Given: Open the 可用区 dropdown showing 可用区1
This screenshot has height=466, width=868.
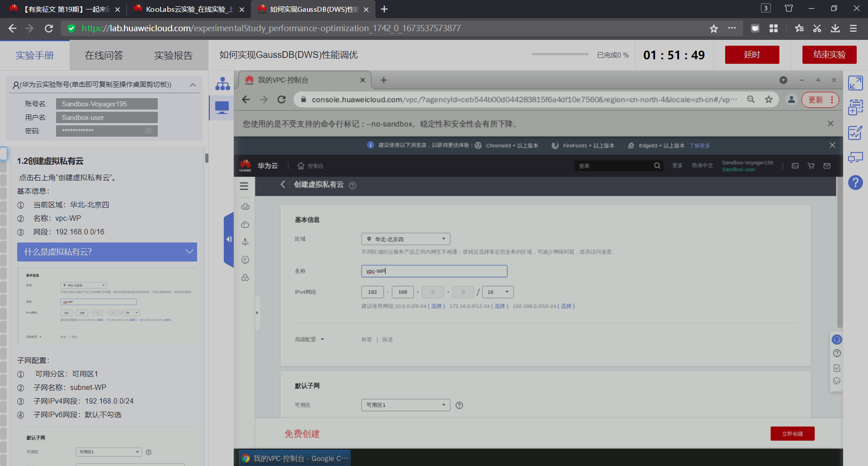Looking at the screenshot, I should pyautogui.click(x=406, y=405).
